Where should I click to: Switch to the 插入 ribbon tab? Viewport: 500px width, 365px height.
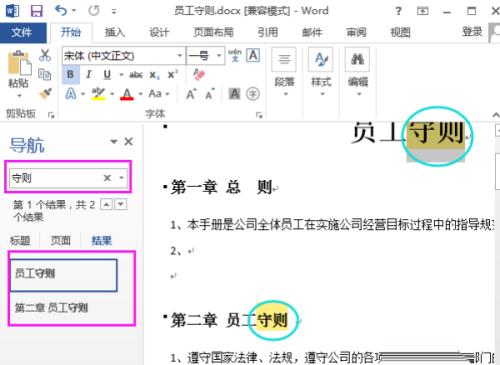point(114,32)
